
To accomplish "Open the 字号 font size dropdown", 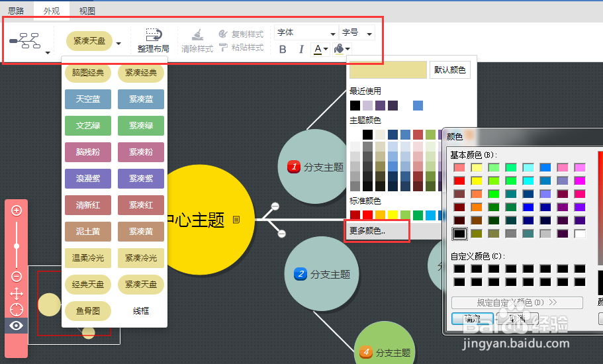I will pyautogui.click(x=357, y=32).
